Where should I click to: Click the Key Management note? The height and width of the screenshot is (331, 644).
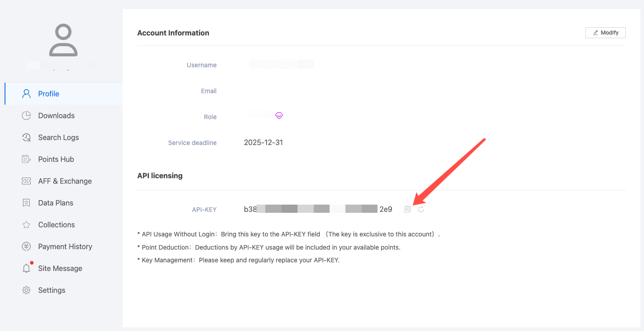(x=238, y=260)
